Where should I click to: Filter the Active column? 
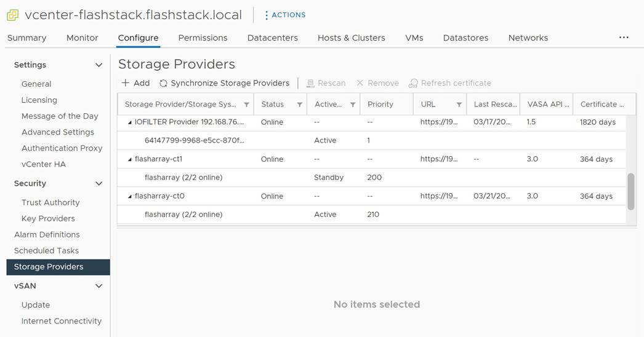(352, 105)
